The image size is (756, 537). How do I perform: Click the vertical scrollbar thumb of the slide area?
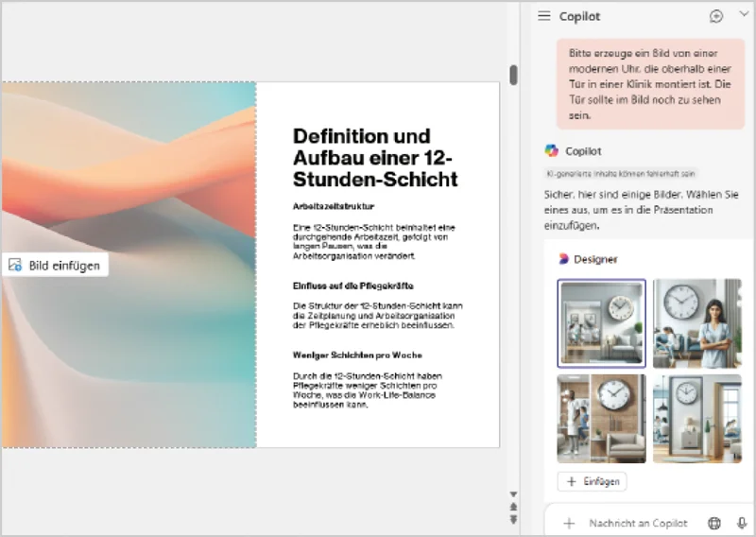(513, 75)
